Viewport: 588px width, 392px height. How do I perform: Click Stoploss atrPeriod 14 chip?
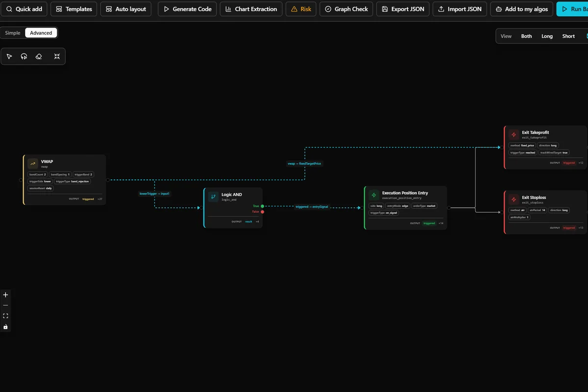pyautogui.click(x=537, y=210)
